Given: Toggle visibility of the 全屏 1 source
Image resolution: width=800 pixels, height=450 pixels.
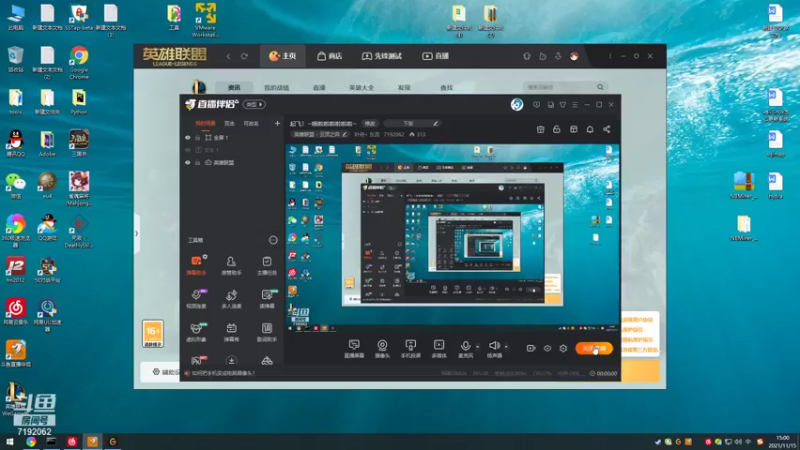Looking at the screenshot, I should coord(188,138).
